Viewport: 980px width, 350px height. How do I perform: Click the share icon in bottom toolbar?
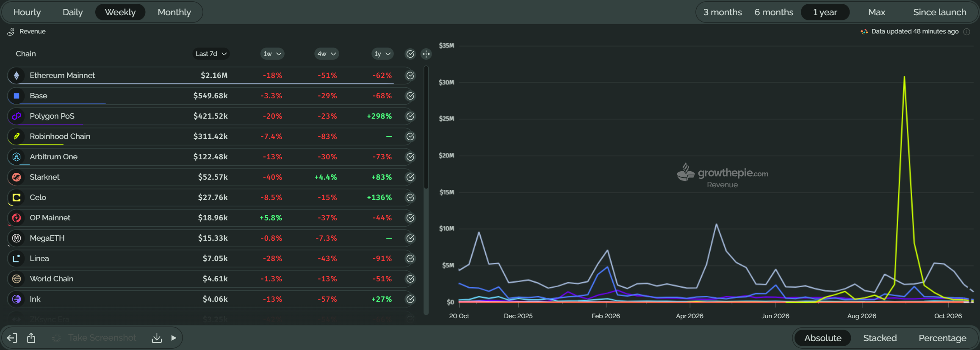[x=31, y=338]
